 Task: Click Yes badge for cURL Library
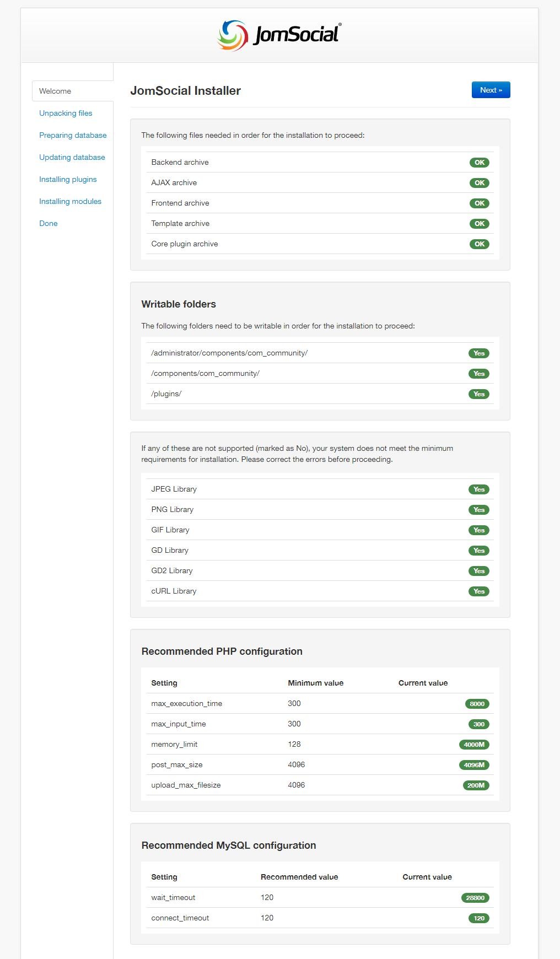tap(479, 591)
